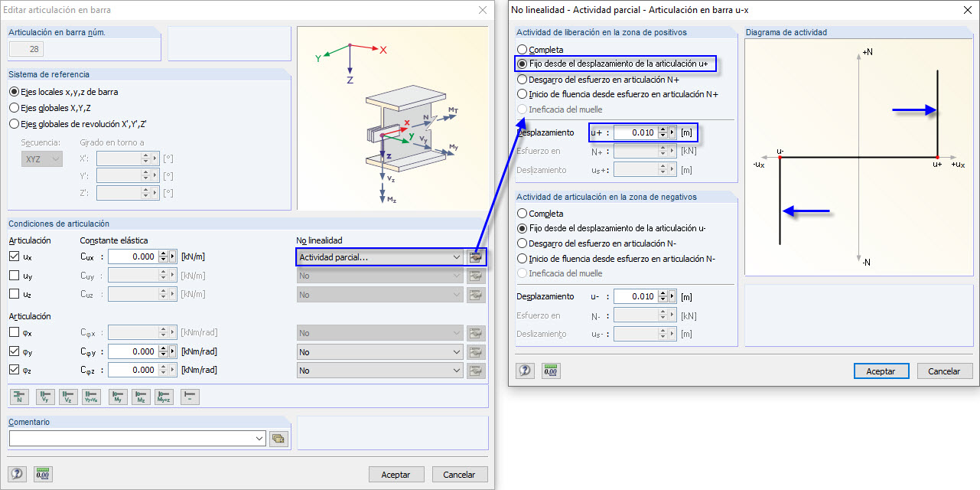Click Aceptar in No linealidad dialog
The width and height of the screenshot is (980, 490).
point(881,371)
